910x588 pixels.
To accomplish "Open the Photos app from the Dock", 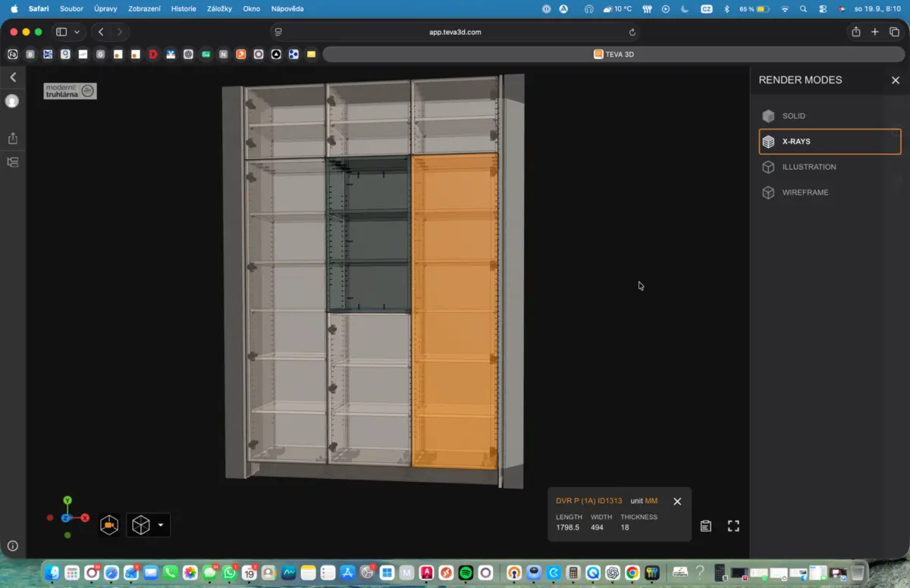I will point(190,573).
